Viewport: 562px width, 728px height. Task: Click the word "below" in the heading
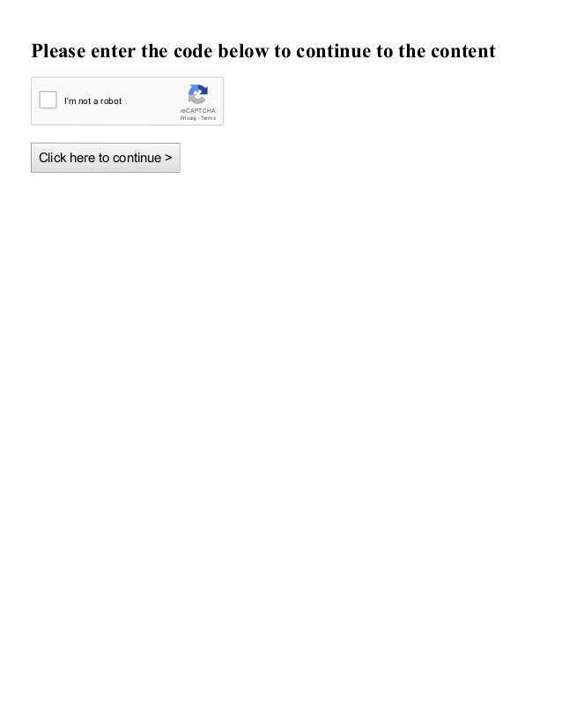[x=243, y=51]
